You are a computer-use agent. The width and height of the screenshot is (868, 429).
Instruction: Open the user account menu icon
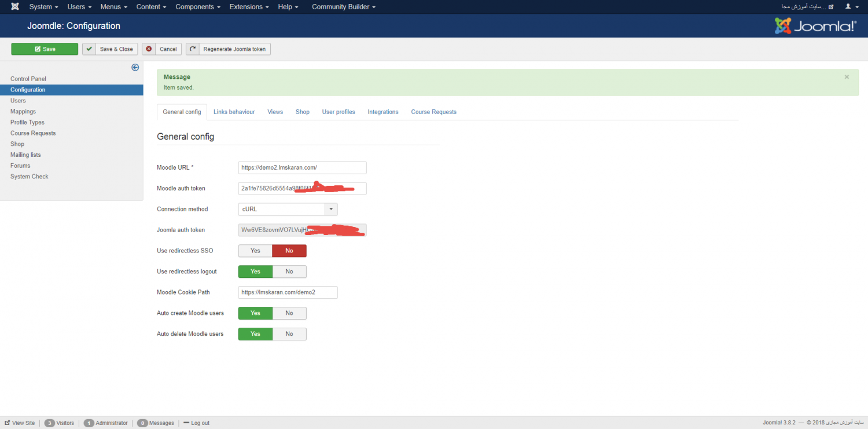click(851, 7)
